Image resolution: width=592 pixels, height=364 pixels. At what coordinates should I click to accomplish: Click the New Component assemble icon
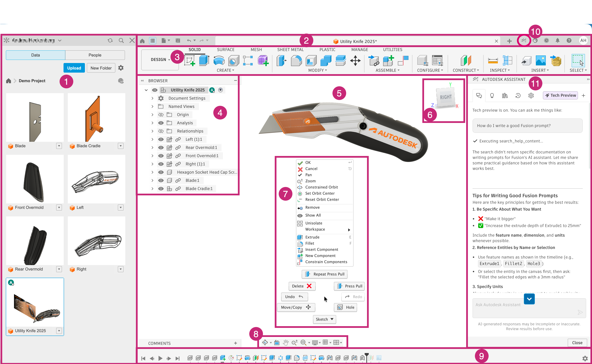pos(388,60)
